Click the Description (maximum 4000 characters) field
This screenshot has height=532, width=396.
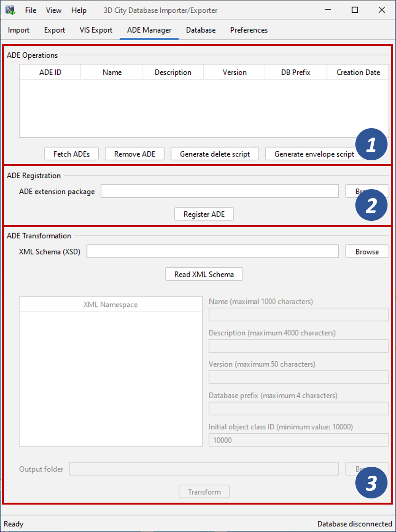[x=299, y=346]
